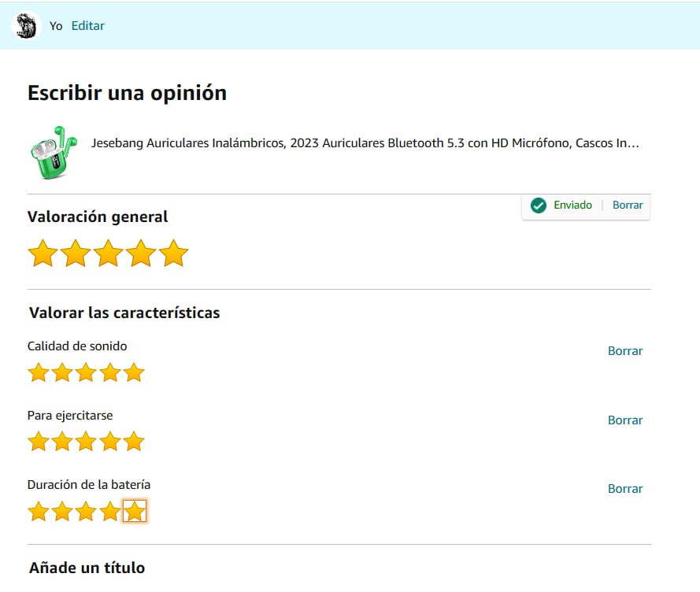Rate Calidad de sonido three stars
This screenshot has height=592, width=700.
[x=86, y=373]
